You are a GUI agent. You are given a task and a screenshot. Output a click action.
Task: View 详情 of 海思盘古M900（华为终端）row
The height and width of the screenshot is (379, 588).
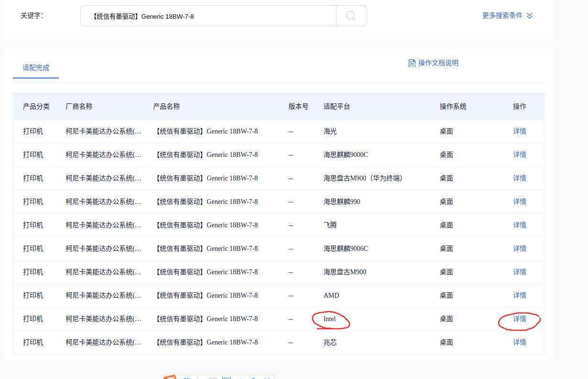point(520,178)
